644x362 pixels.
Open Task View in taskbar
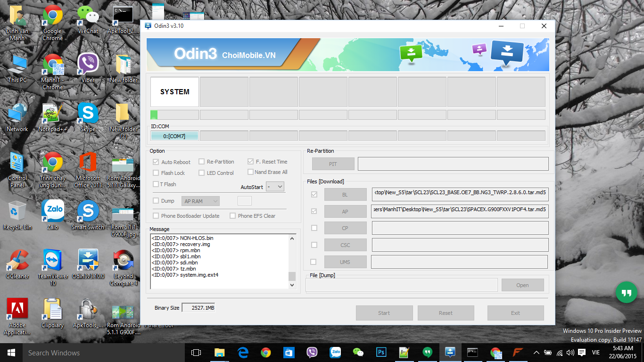tap(196, 352)
